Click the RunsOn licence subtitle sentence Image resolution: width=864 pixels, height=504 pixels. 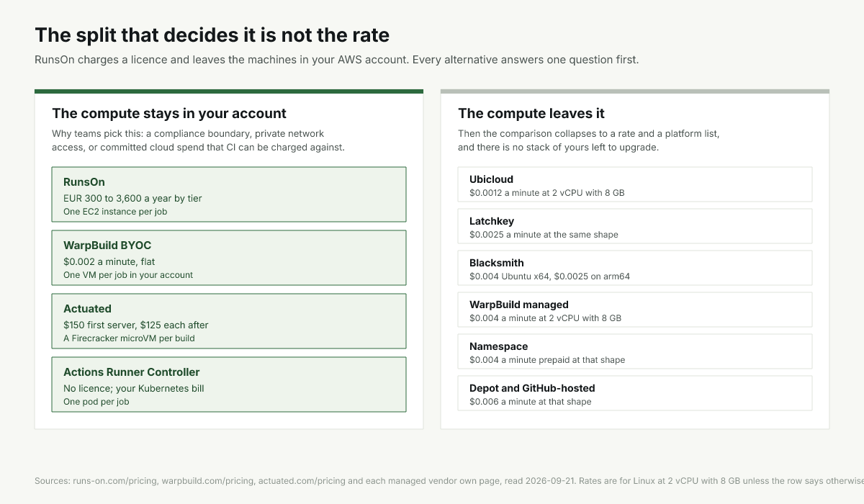click(336, 60)
